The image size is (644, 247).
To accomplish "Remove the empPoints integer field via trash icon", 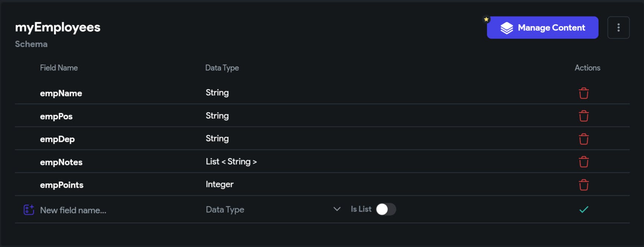I will 584,184.
